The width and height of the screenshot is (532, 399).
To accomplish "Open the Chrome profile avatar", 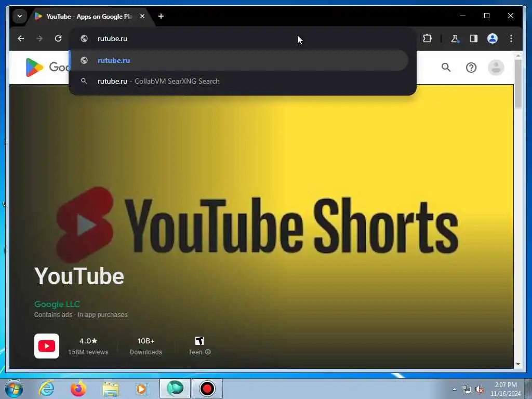I will pos(493,38).
